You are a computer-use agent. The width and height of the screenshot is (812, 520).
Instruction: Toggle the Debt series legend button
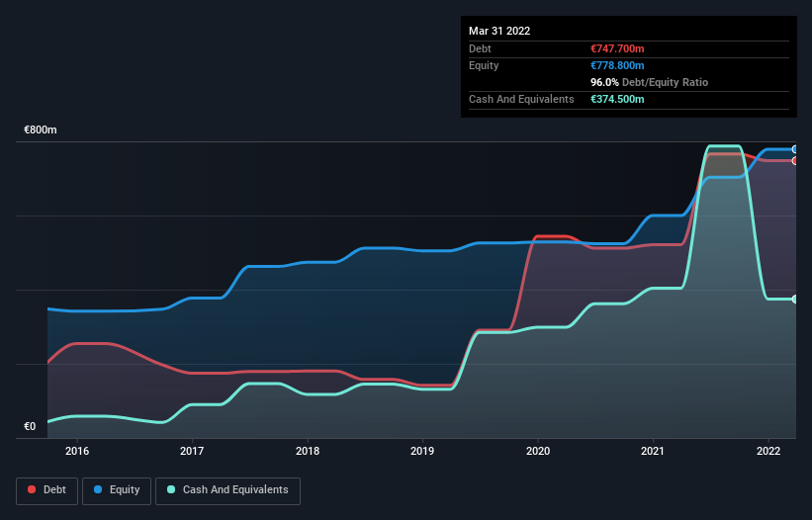pos(46,490)
